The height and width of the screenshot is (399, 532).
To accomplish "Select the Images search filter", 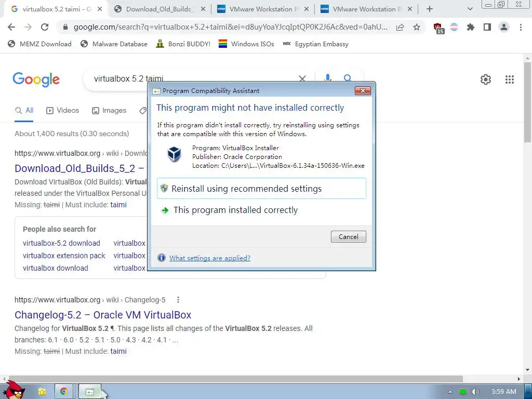I will pos(109,111).
